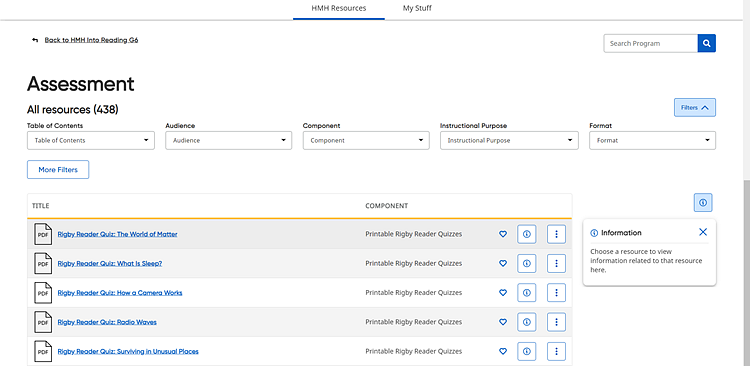750x366 pixels.
Task: Open Rigby Reader Quiz: Radio Waves
Action: click(107, 322)
